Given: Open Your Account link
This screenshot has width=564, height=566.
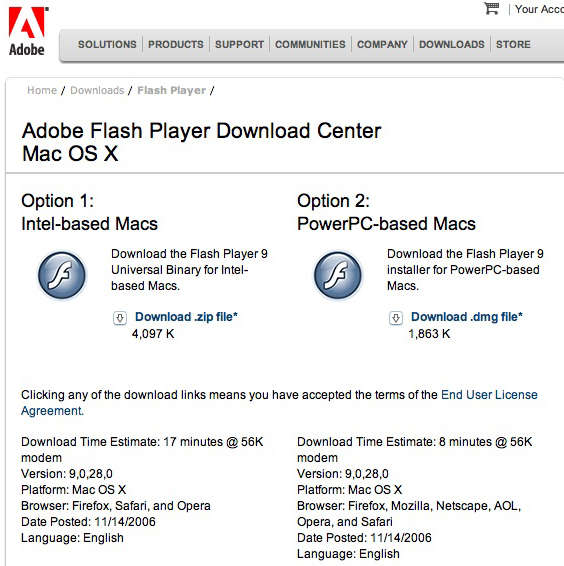Looking at the screenshot, I should [x=539, y=9].
